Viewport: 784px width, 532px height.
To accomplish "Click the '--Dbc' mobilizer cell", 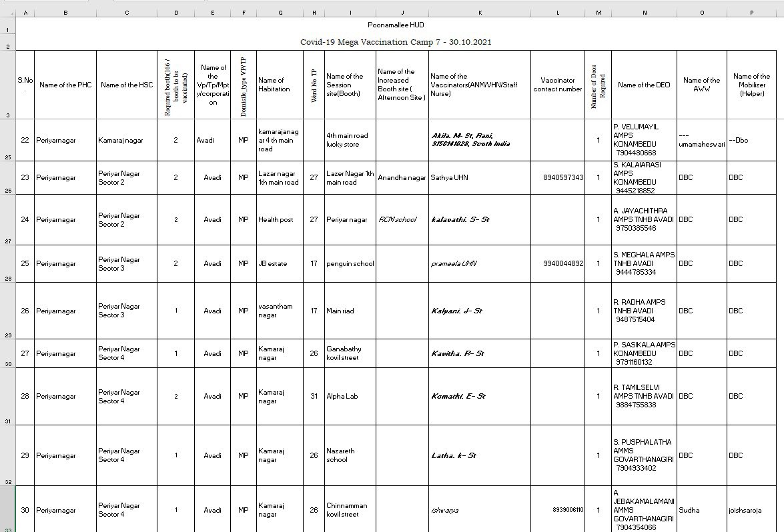I will pos(751,141).
